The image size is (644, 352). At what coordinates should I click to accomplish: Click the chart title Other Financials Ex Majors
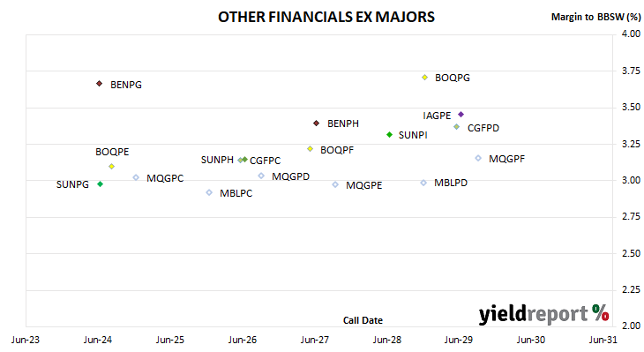point(326,17)
